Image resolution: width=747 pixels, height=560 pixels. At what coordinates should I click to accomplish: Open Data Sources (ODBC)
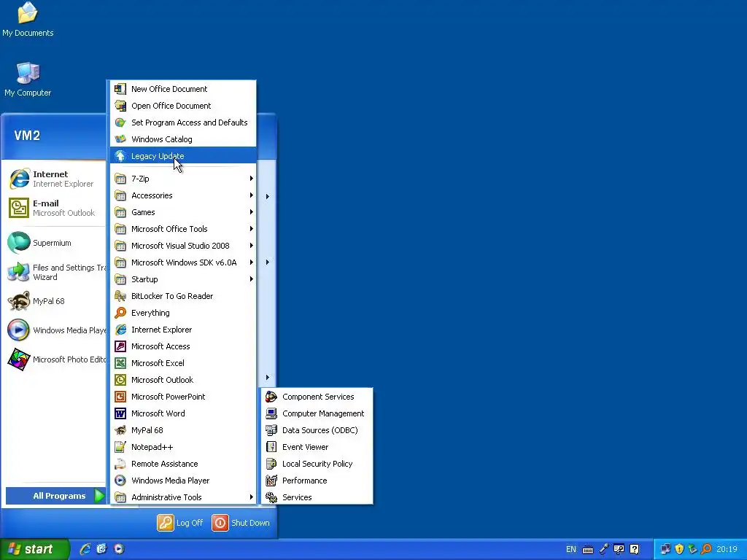[317, 430]
